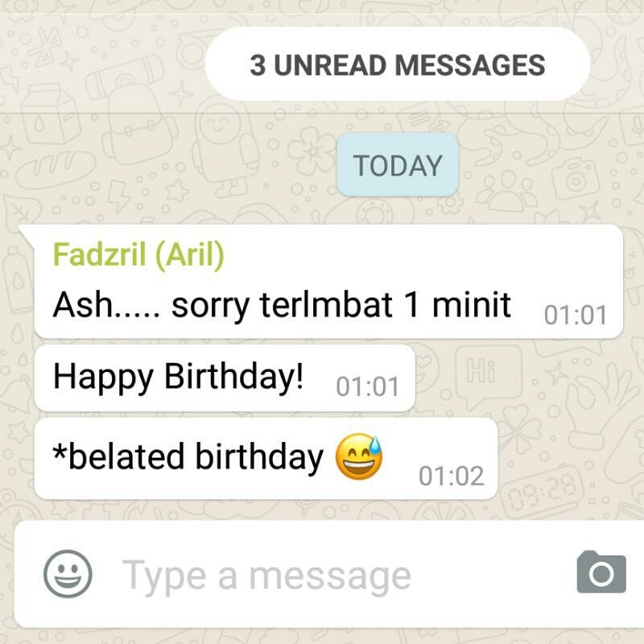Tap the word 'belated' in third message

[x=126, y=456]
